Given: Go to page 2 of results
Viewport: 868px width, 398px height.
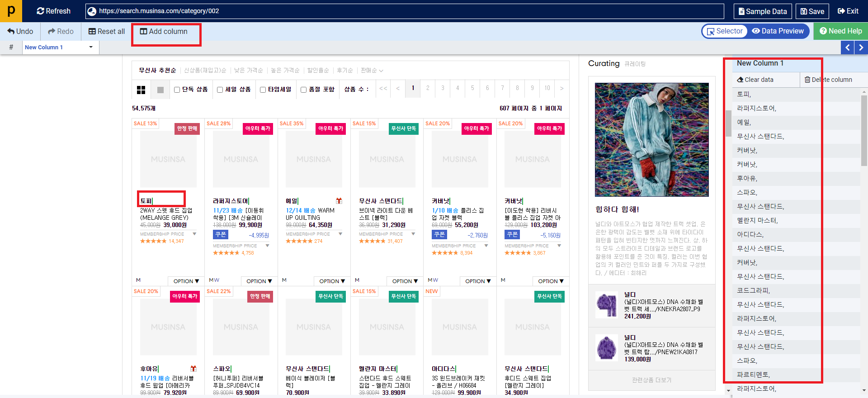Looking at the screenshot, I should (428, 88).
